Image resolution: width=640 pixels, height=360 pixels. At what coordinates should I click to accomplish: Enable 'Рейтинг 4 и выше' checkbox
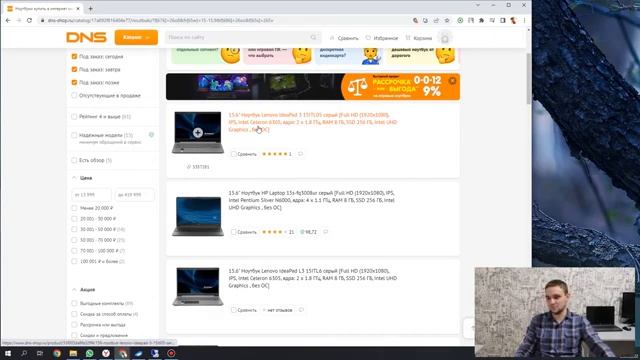point(74,117)
